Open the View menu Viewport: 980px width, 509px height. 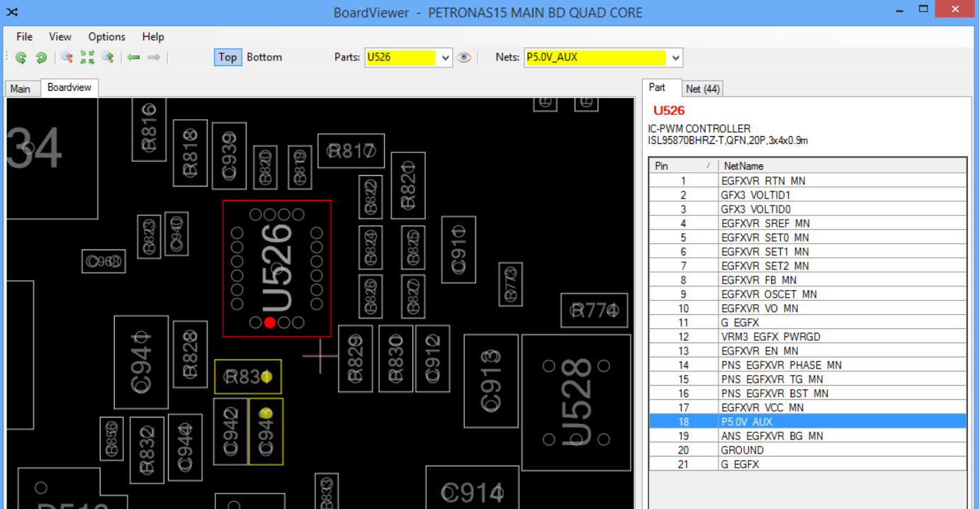tap(60, 37)
